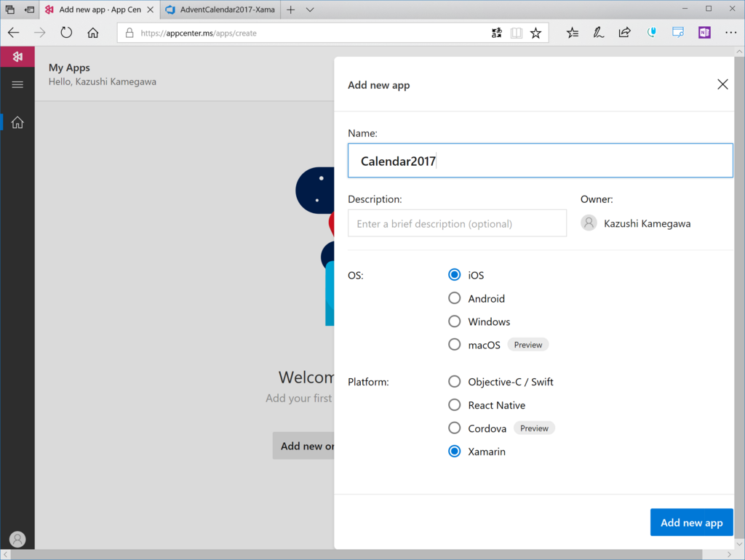
Task: Click the browser Home button
Action: [x=93, y=33]
